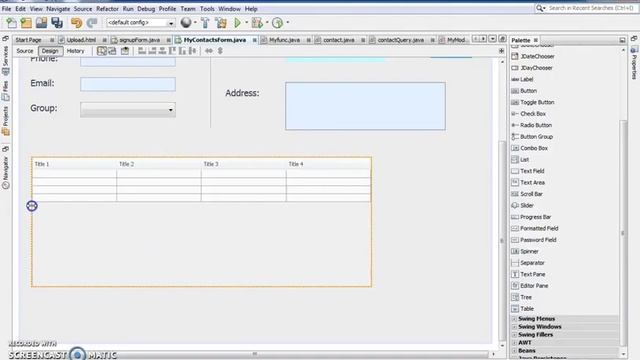Click the Align Left in Column icon
Viewport: 640px width, 360px height.
(x=142, y=51)
